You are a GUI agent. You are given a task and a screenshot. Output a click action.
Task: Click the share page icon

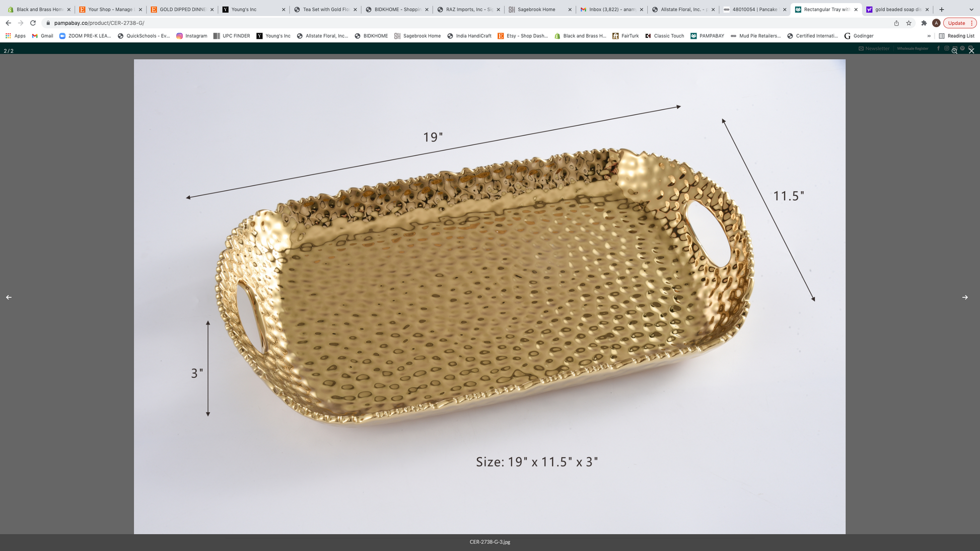(x=896, y=23)
